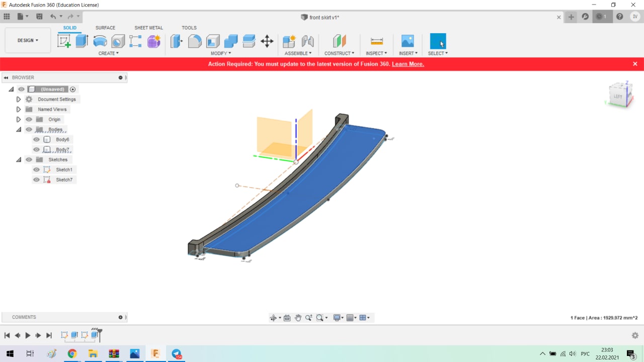Image resolution: width=644 pixels, height=362 pixels.
Task: Open timeline settings gear
Action: click(x=635, y=335)
